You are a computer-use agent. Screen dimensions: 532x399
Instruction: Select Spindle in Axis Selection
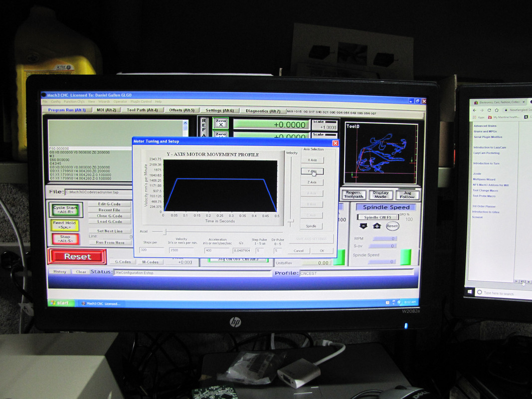[x=311, y=226]
